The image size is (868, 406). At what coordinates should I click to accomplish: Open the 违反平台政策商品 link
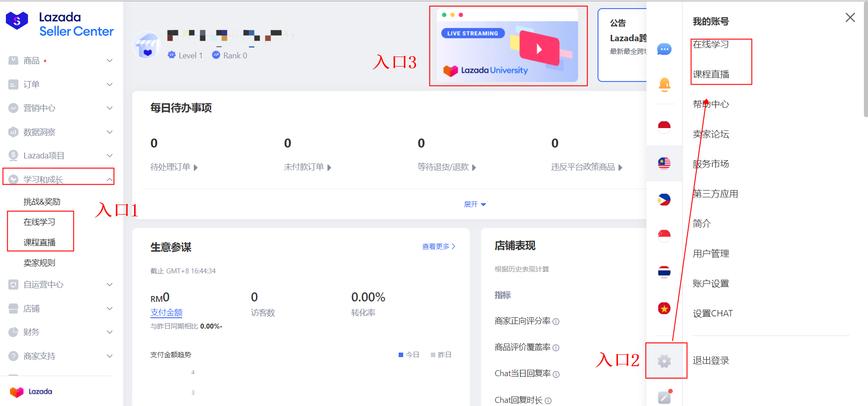(587, 167)
